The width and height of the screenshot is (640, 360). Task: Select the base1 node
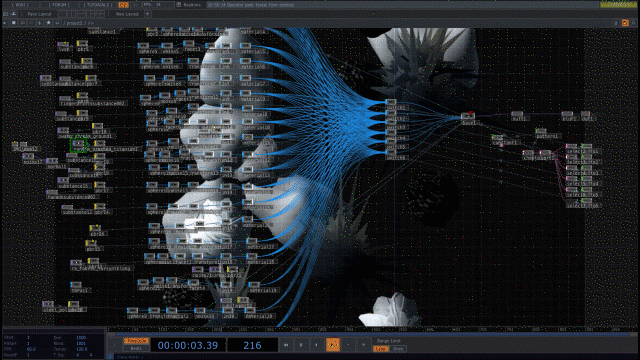coord(468,118)
